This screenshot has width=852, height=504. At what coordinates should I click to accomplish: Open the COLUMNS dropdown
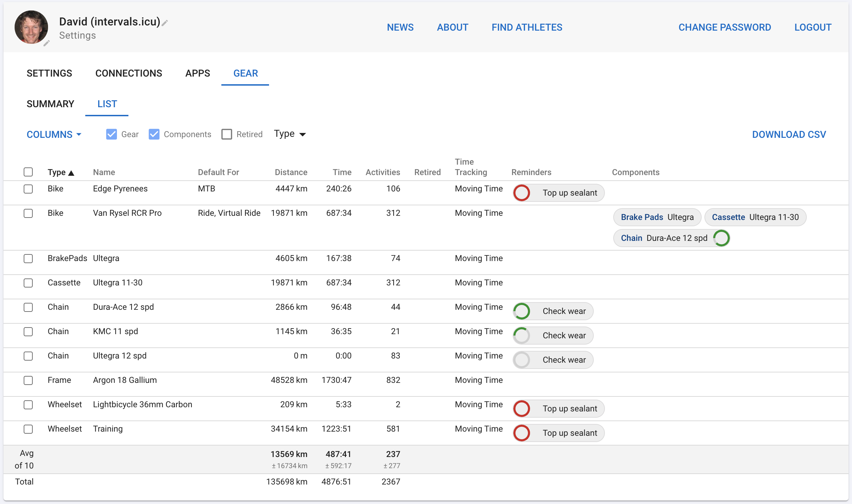[x=54, y=134]
